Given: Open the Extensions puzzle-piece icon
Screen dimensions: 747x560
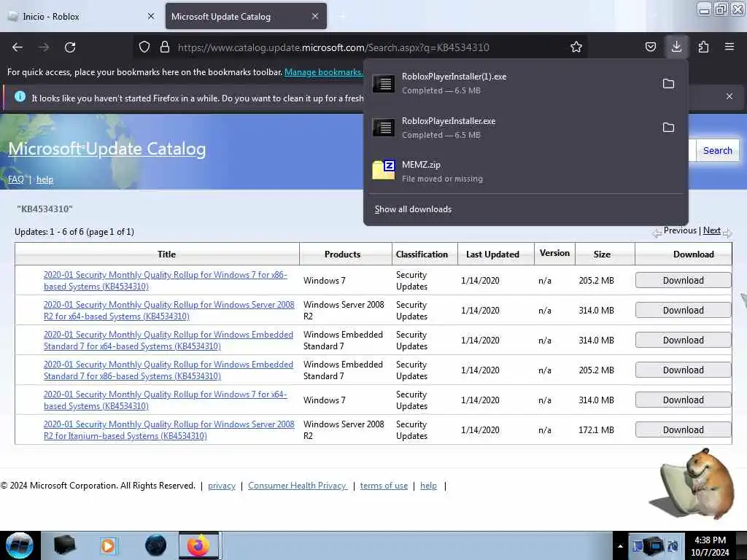Looking at the screenshot, I should (703, 47).
